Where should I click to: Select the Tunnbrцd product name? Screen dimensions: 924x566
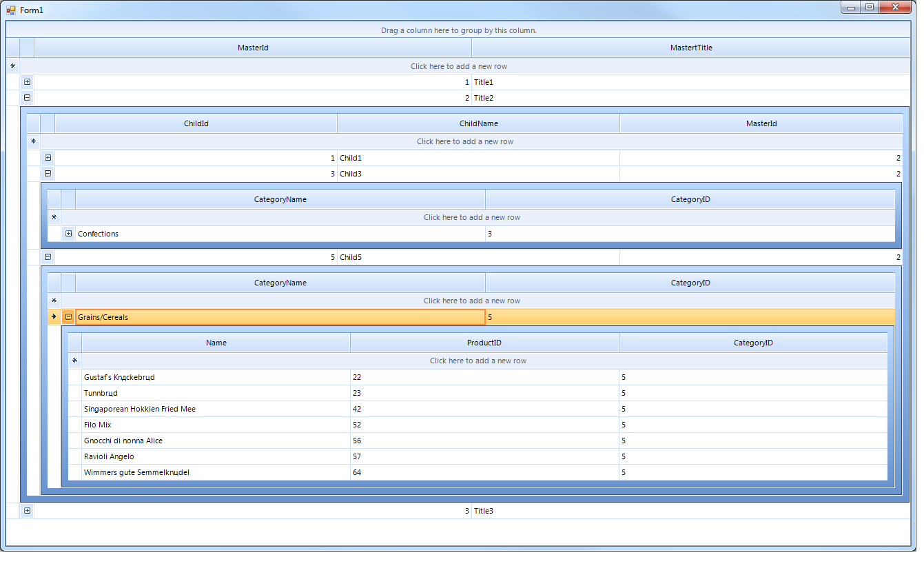[x=216, y=393]
